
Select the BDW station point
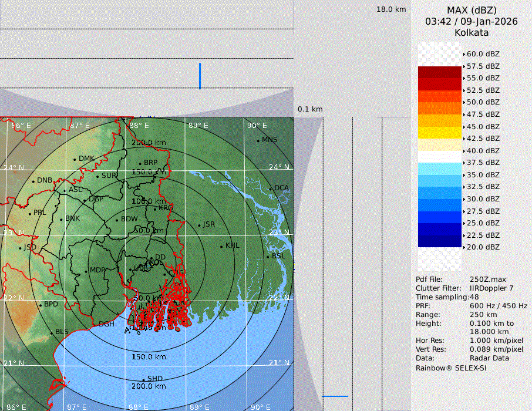[117, 220]
